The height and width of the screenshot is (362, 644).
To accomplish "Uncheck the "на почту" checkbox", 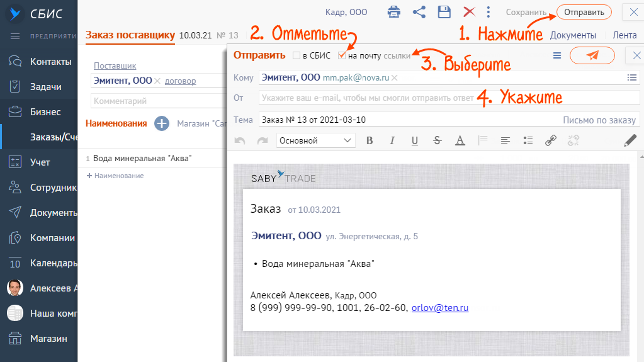I will pos(342,55).
